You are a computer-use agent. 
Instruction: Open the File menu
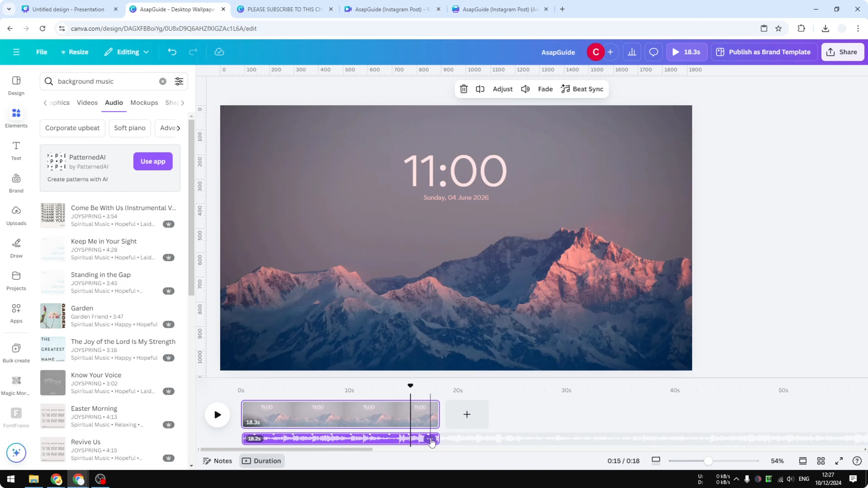coord(42,52)
